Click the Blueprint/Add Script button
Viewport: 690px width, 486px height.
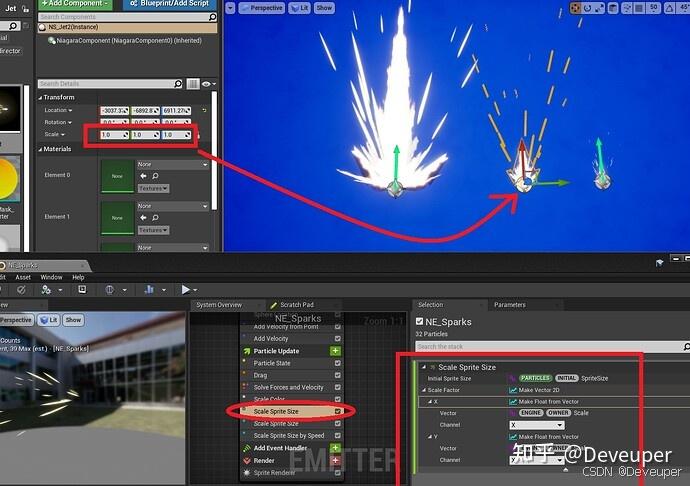click(x=170, y=4)
